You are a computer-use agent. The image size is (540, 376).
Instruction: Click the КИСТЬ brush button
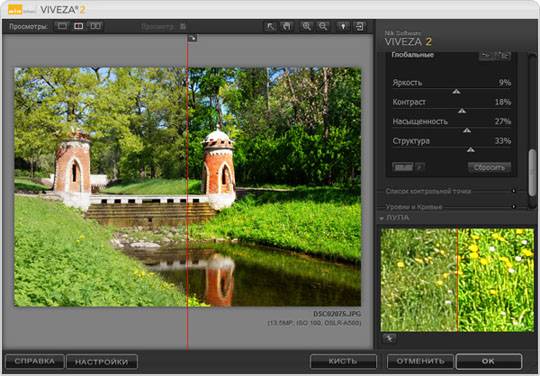point(343,362)
